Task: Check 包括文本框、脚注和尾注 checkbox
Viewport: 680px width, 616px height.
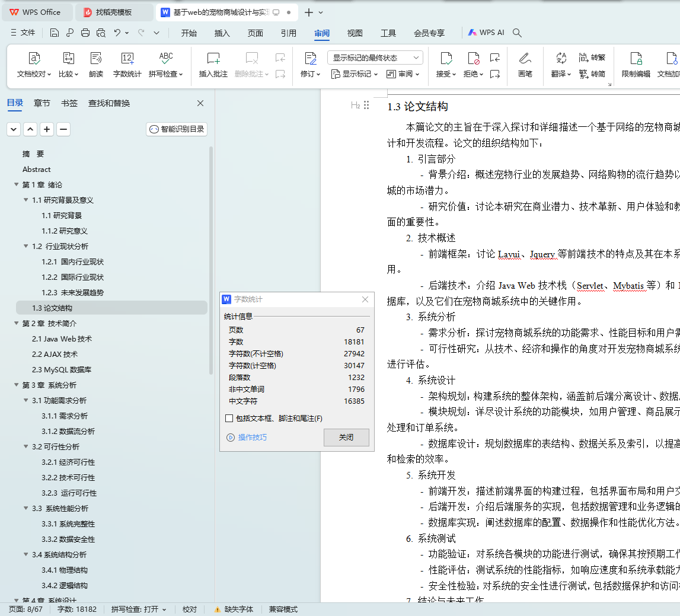Action: [229, 418]
